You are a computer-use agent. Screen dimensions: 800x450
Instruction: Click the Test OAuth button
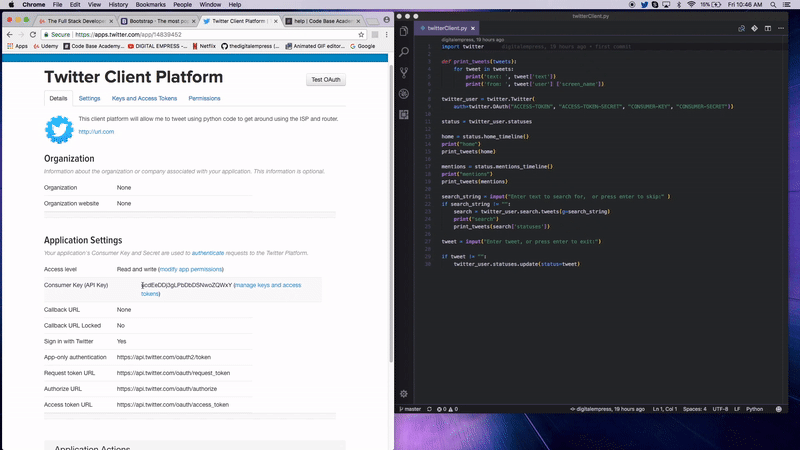326,80
